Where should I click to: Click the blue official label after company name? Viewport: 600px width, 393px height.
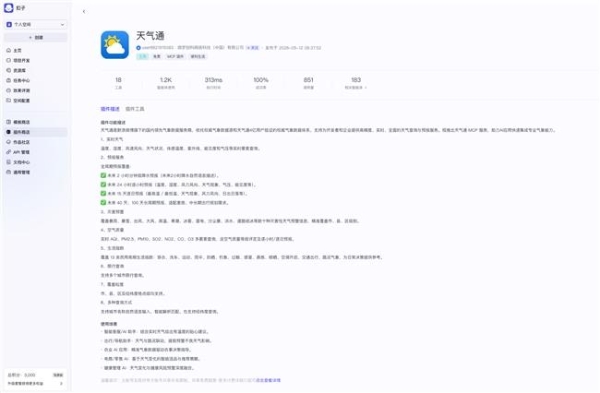click(253, 48)
